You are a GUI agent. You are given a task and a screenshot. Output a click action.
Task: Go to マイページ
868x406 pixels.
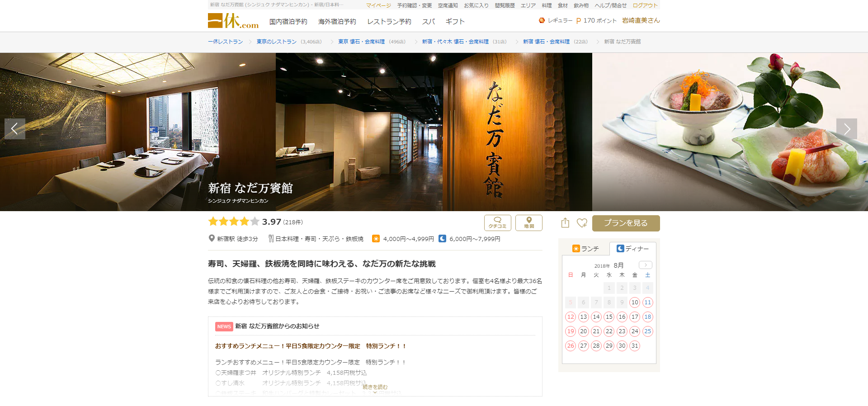click(378, 5)
